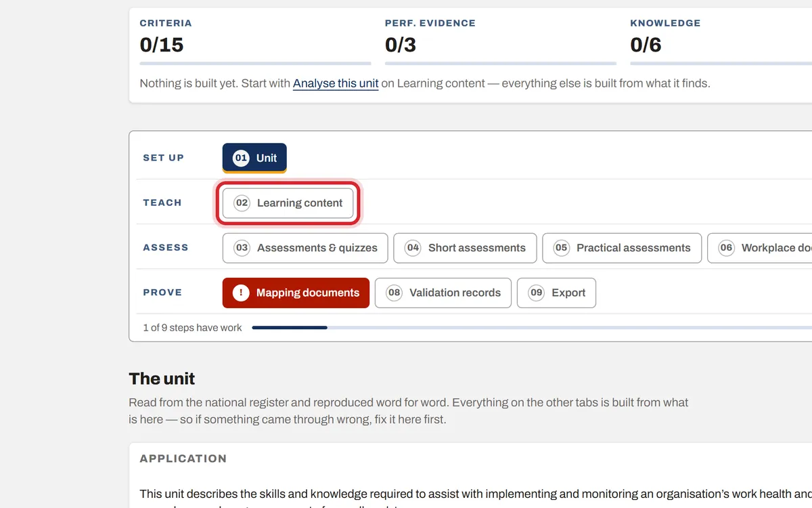Click the 04 step number badge
The image size is (812, 508).
(x=413, y=248)
